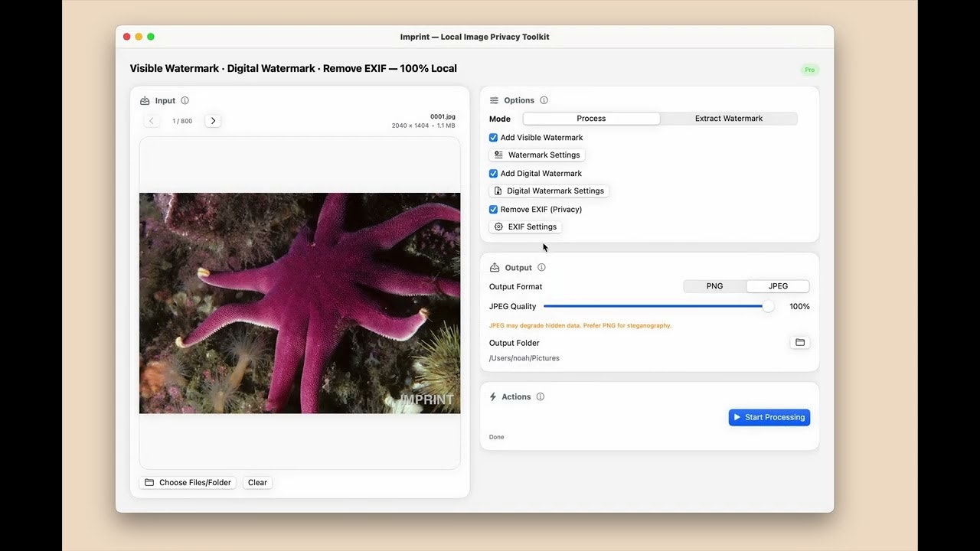
Task: Open EXIF Settings
Action: point(525,227)
